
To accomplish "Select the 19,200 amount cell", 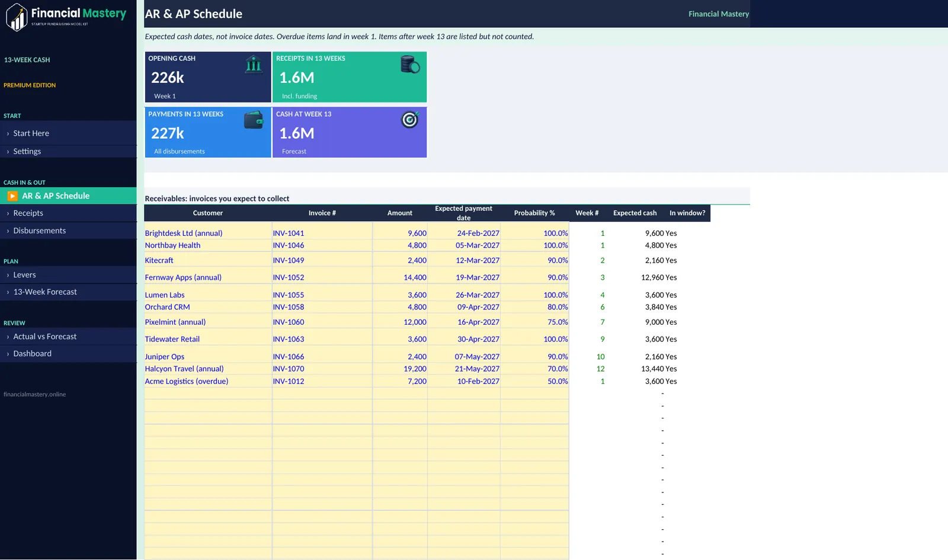I will 400,369.
